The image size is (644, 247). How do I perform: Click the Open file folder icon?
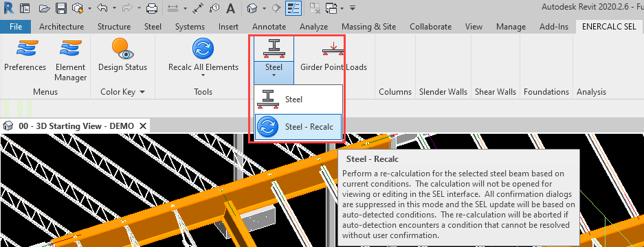pyautogui.click(x=45, y=8)
